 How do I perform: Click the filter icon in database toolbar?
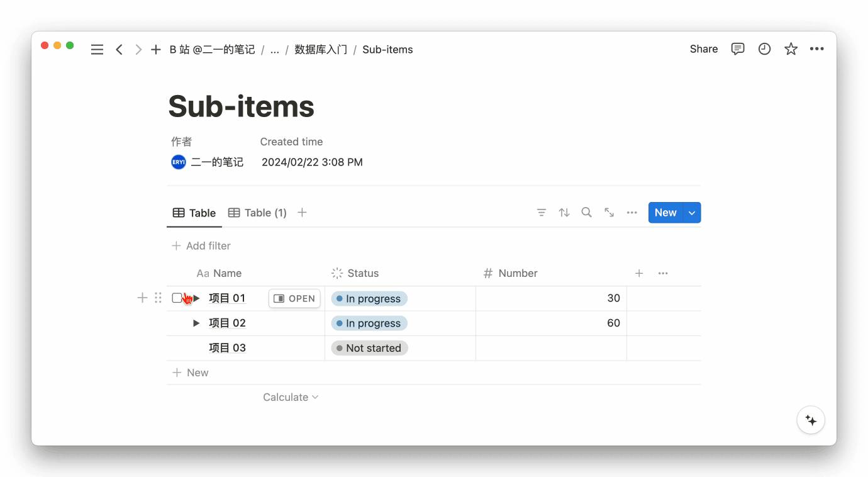coord(542,213)
